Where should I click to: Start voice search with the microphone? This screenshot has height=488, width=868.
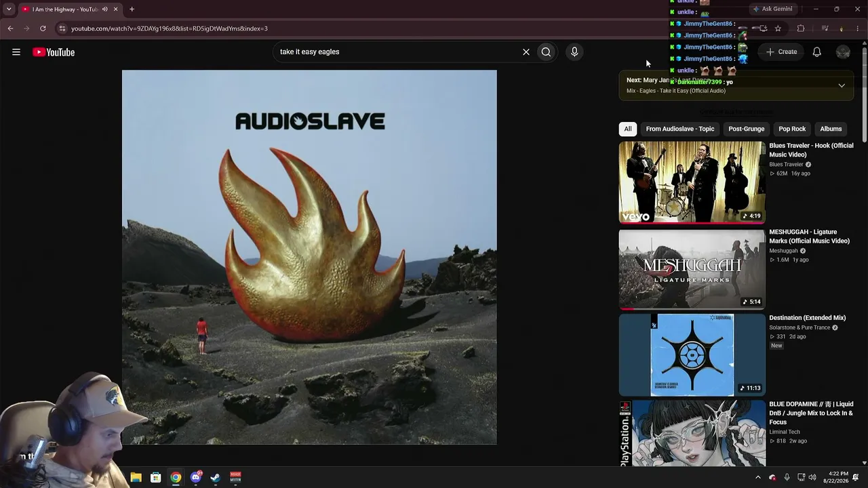(574, 52)
